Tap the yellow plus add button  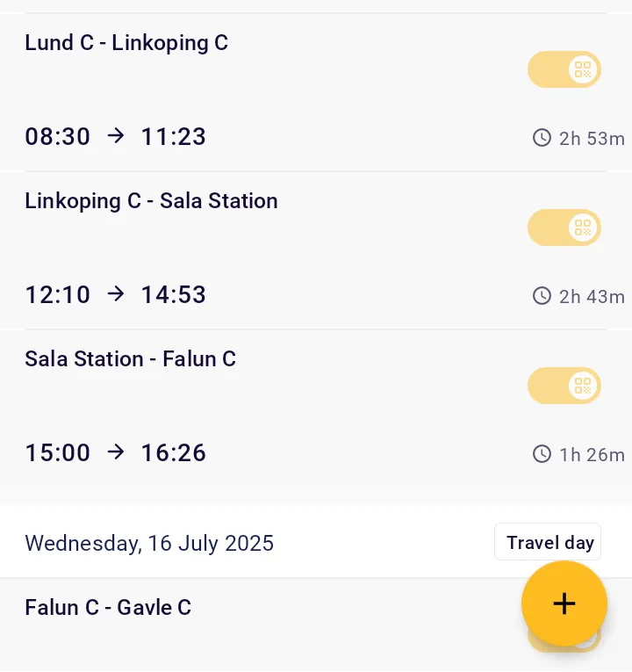click(564, 603)
